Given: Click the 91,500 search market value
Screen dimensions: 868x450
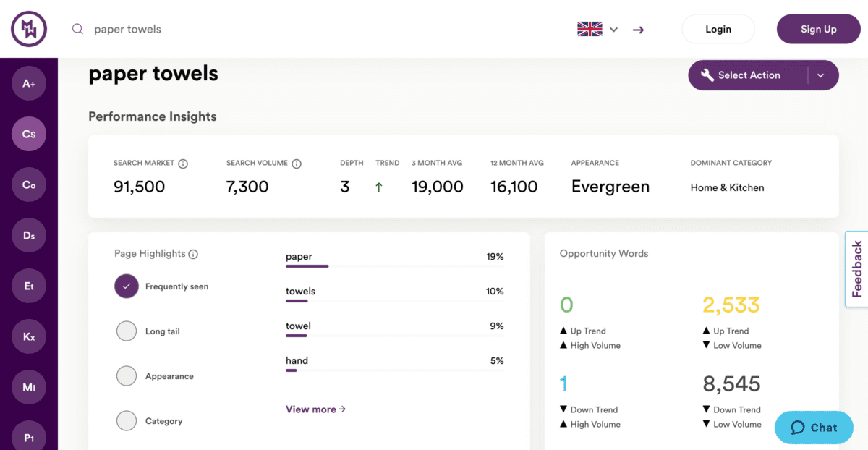Looking at the screenshot, I should coord(139,187).
